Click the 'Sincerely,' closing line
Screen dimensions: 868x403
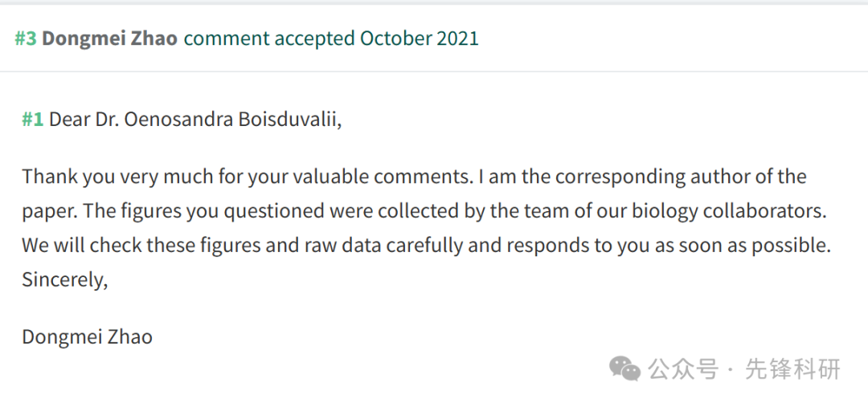[x=65, y=279]
